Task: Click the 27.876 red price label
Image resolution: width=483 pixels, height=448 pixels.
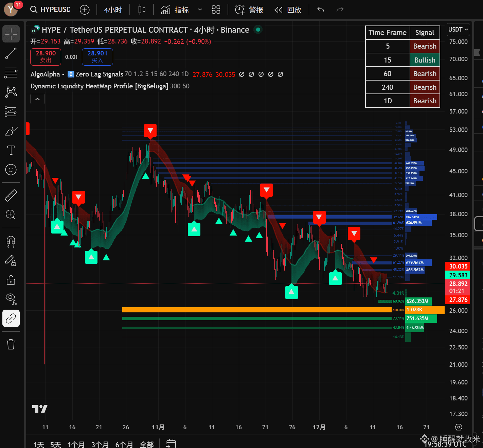Action: (458, 300)
